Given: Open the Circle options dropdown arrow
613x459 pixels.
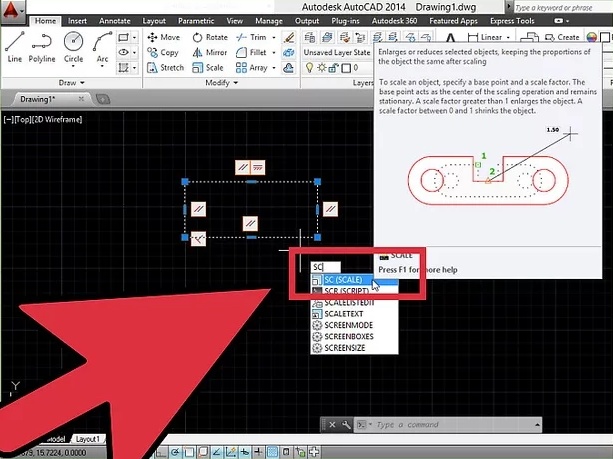Looking at the screenshot, I should 73,66.
